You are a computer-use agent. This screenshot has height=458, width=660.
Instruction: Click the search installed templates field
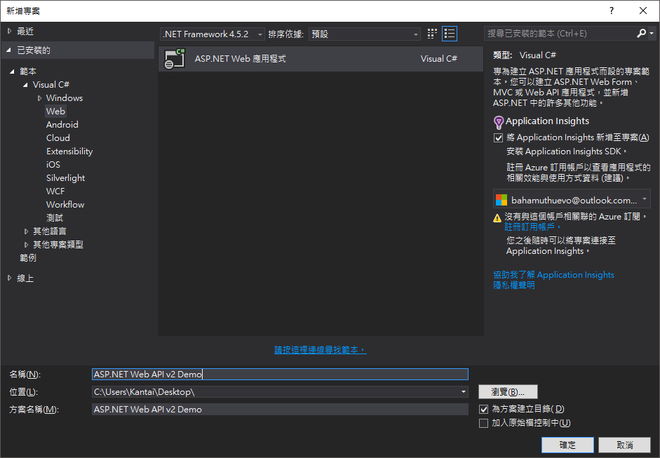[x=560, y=33]
